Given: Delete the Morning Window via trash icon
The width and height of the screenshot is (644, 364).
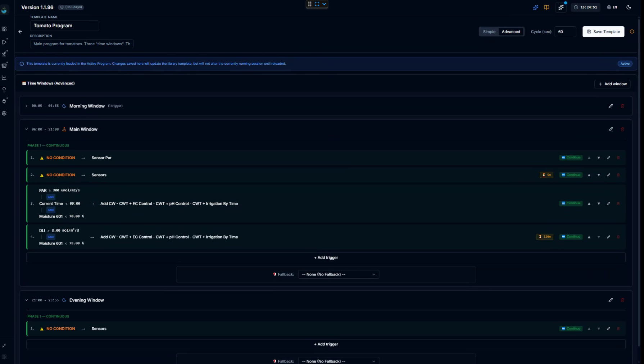Looking at the screenshot, I should coord(622,106).
